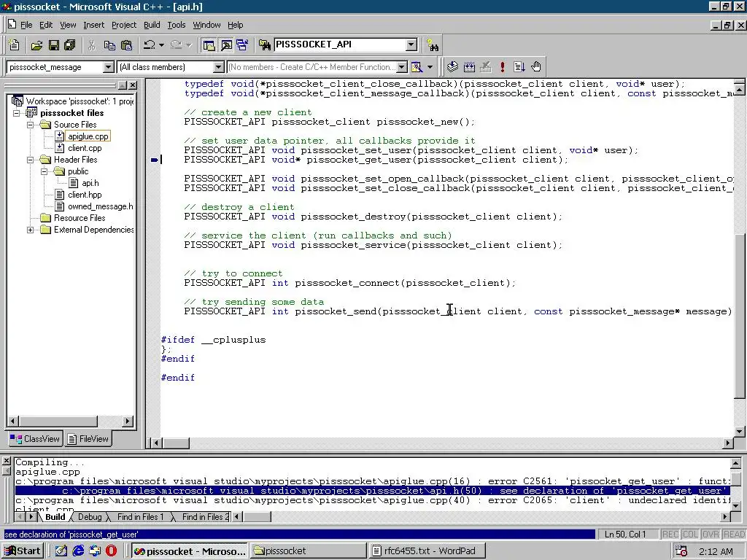This screenshot has width=747, height=560.
Task: Switch to Find in Files 2 tab
Action: 205,517
